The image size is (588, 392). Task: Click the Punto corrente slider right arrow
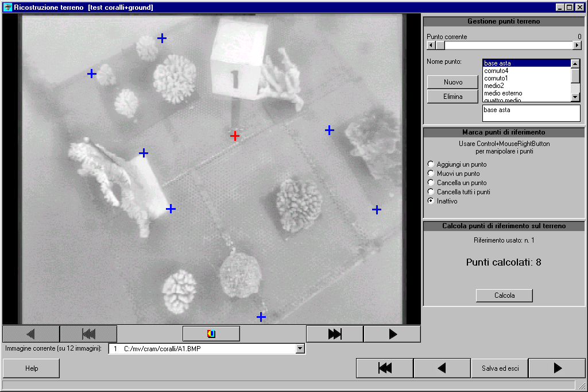578,45
